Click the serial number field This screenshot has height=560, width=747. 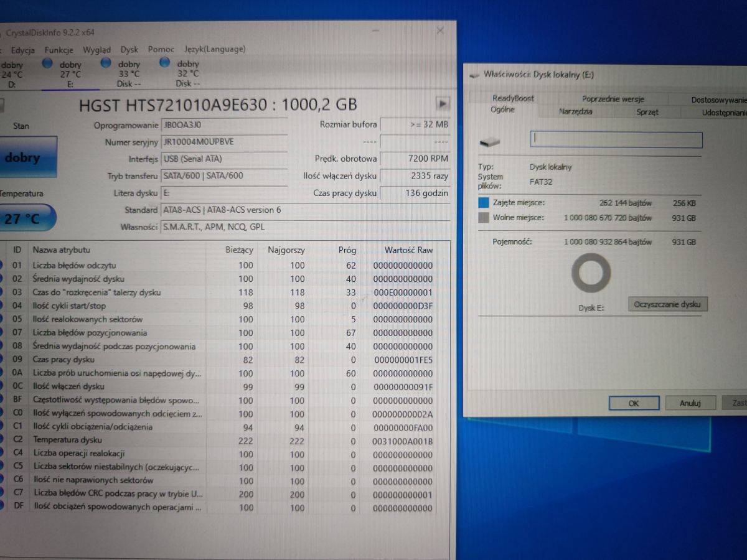[224, 142]
